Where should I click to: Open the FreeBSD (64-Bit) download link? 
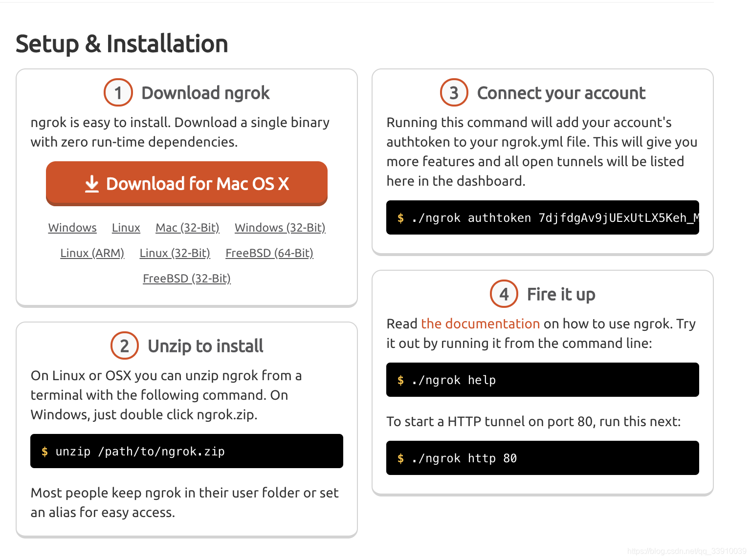coord(269,253)
